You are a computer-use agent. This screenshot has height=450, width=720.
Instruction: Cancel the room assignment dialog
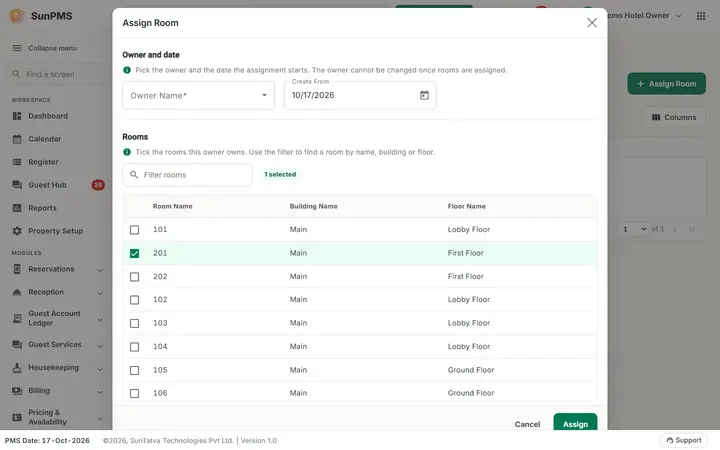click(527, 424)
